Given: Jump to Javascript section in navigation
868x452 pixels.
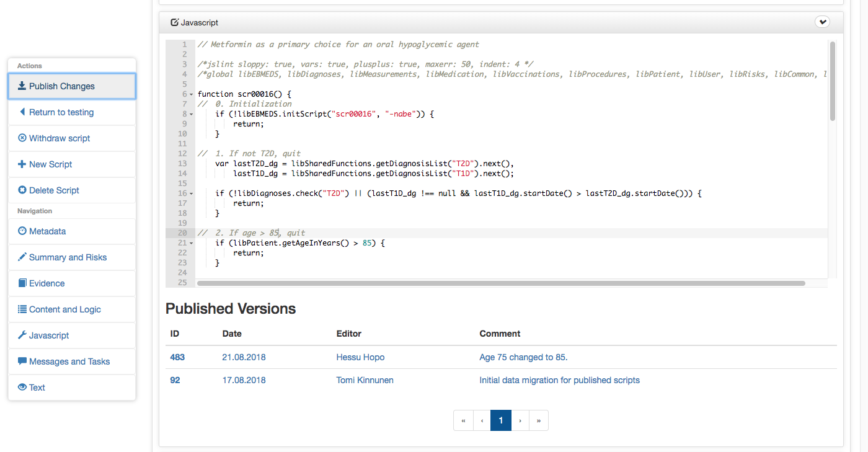Looking at the screenshot, I should click(x=72, y=335).
